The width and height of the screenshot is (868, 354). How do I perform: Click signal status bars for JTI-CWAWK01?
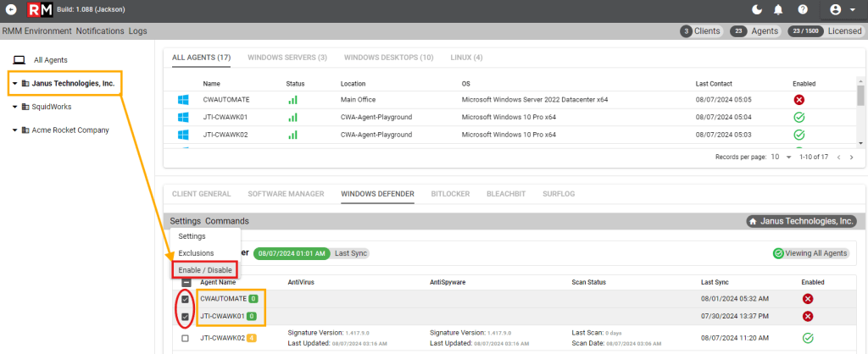click(x=292, y=117)
